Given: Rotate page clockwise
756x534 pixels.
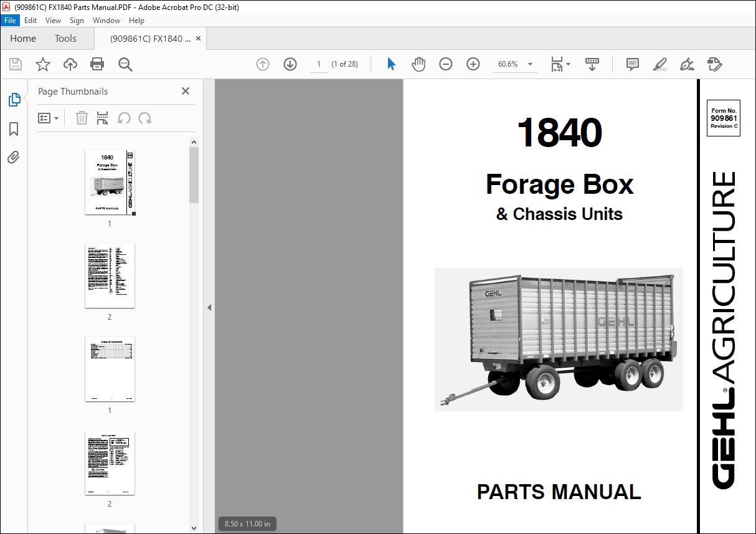Looking at the screenshot, I should (145, 118).
